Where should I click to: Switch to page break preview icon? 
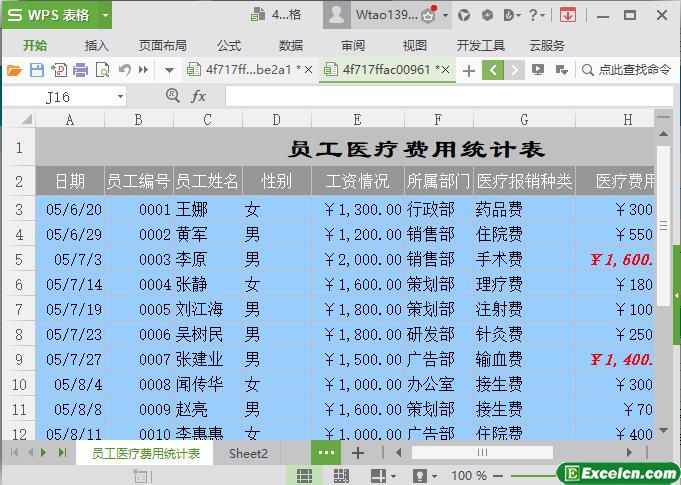(341, 476)
